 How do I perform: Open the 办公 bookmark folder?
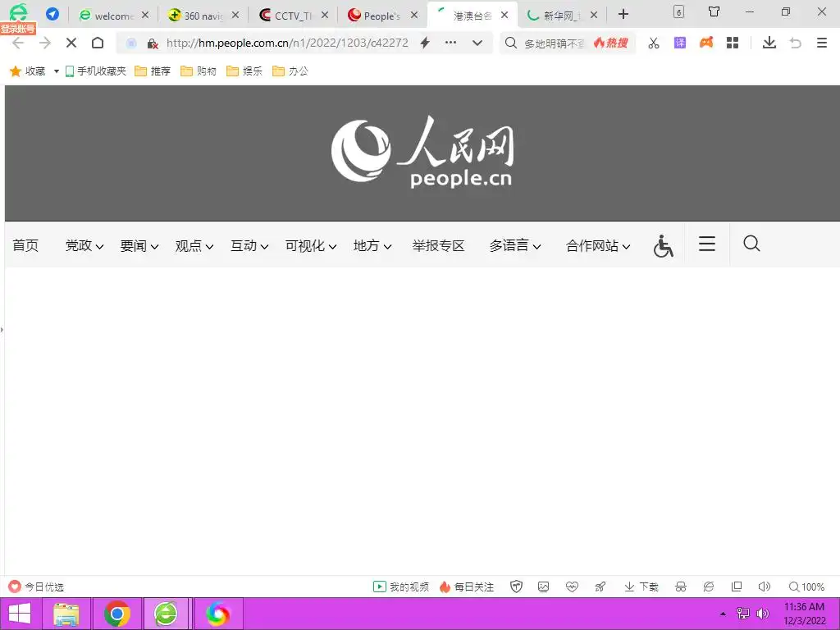pyautogui.click(x=290, y=71)
